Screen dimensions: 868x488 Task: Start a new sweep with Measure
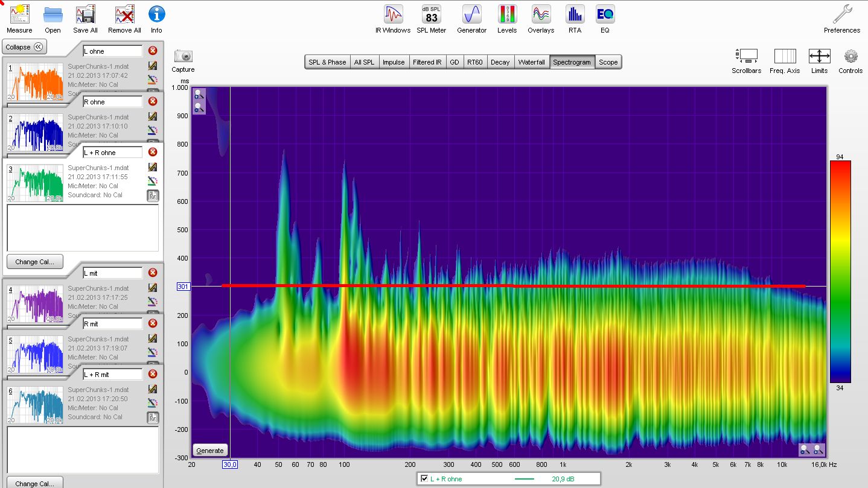19,18
